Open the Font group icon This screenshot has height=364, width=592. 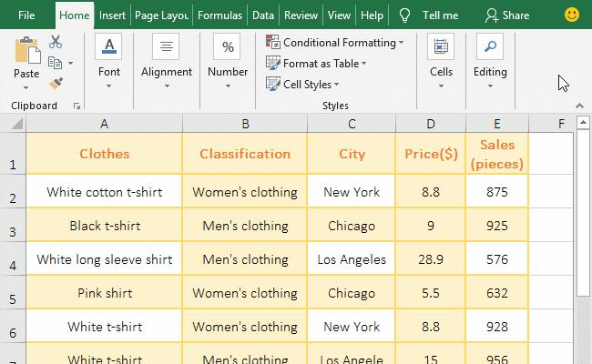tap(108, 46)
